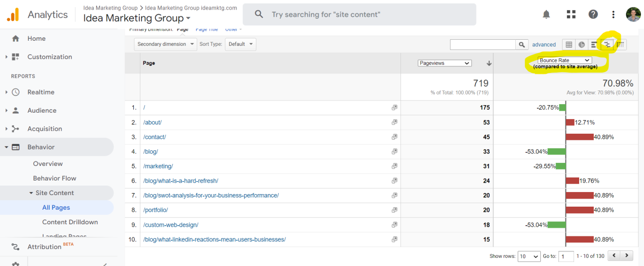Open /marketing/ page external link icon
This screenshot has height=266, width=644.
point(394,166)
